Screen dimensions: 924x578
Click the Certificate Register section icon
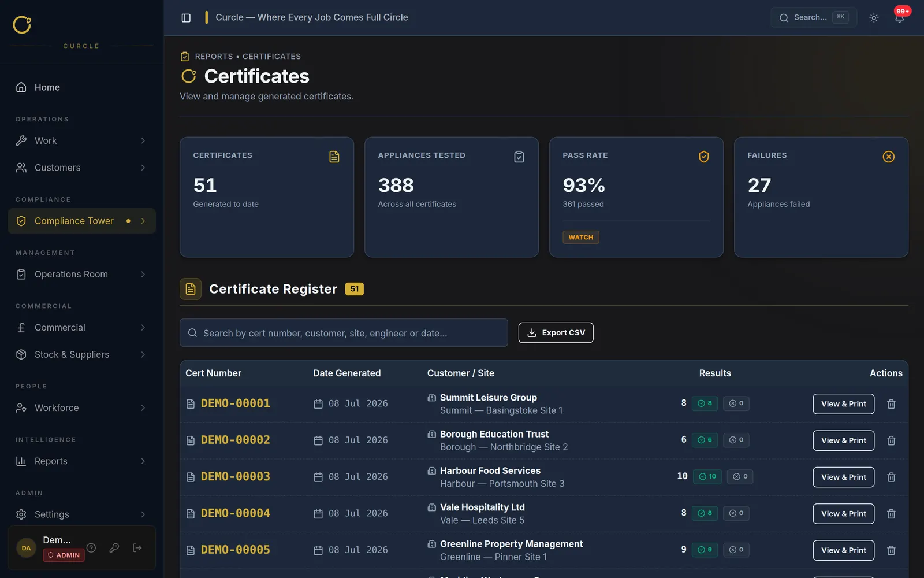(191, 289)
